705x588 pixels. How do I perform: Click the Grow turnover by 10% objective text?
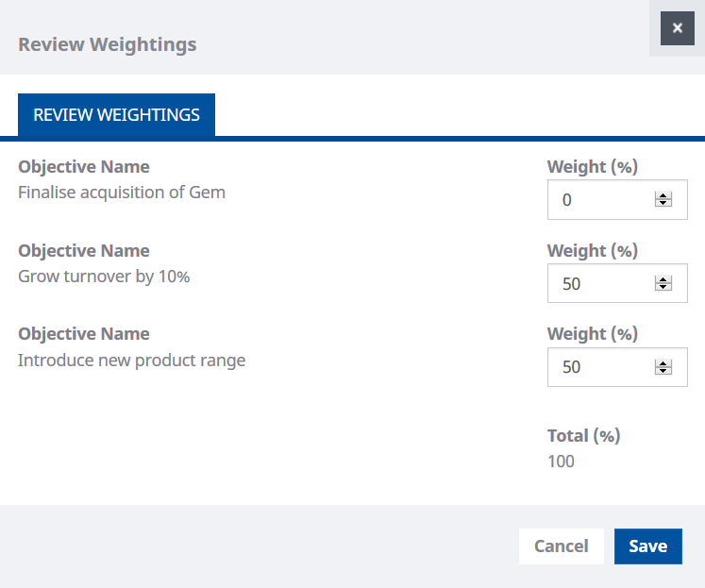[x=104, y=277]
